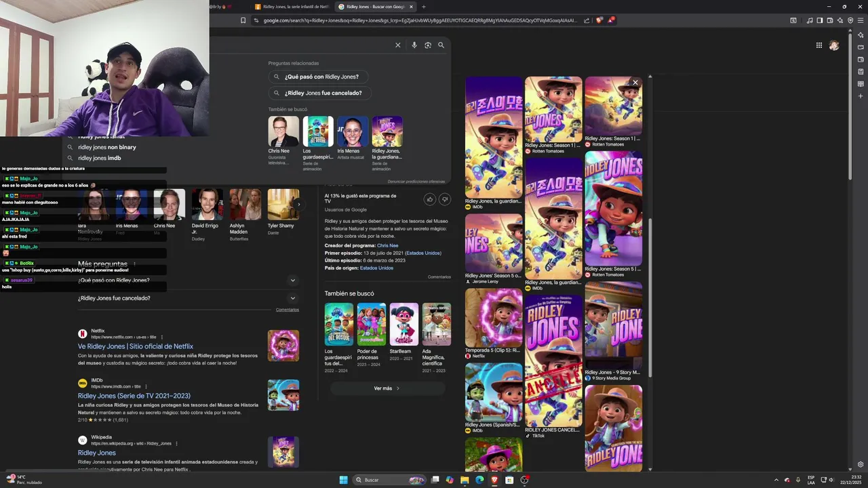Image resolution: width=868 pixels, height=488 pixels.
Task: Click the 'Ver más' button
Action: (387, 388)
